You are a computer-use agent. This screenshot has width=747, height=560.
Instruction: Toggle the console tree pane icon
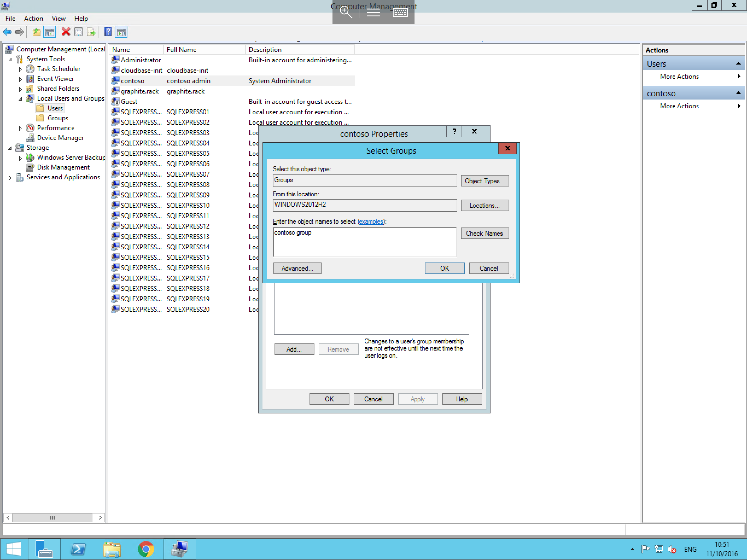point(50,32)
